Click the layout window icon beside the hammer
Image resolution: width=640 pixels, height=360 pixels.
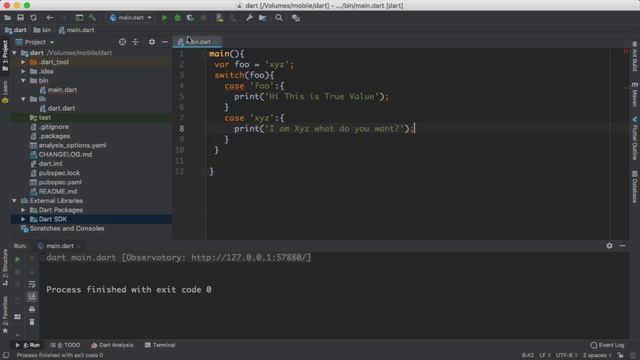(x=79, y=18)
